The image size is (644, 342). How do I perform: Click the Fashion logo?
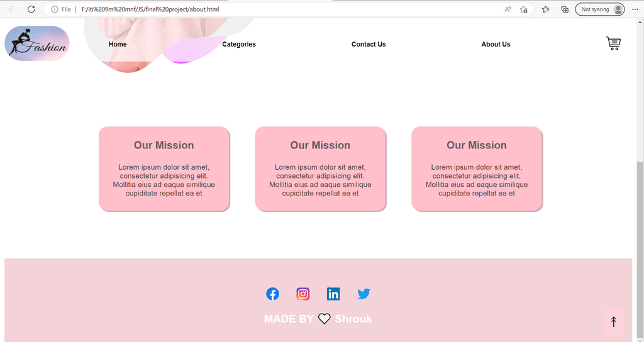click(x=37, y=43)
